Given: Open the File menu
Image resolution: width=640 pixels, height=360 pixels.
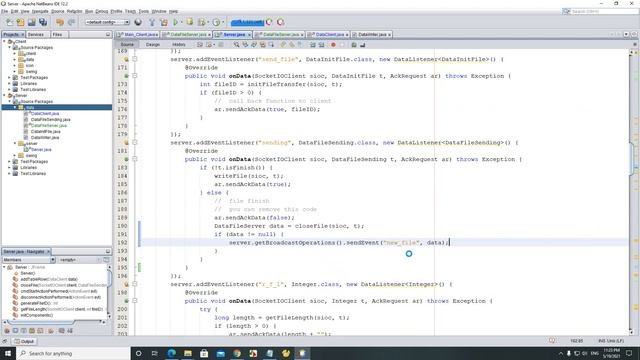Looking at the screenshot, I should tap(4, 11).
